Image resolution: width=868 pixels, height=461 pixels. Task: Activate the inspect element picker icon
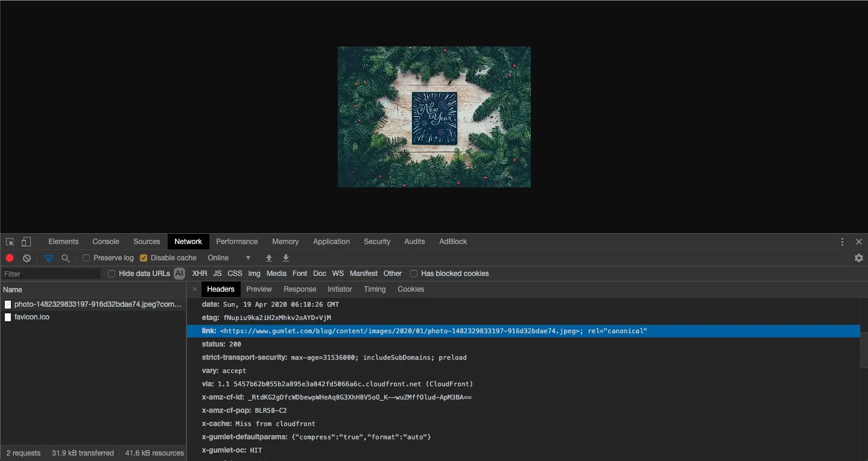(x=10, y=242)
